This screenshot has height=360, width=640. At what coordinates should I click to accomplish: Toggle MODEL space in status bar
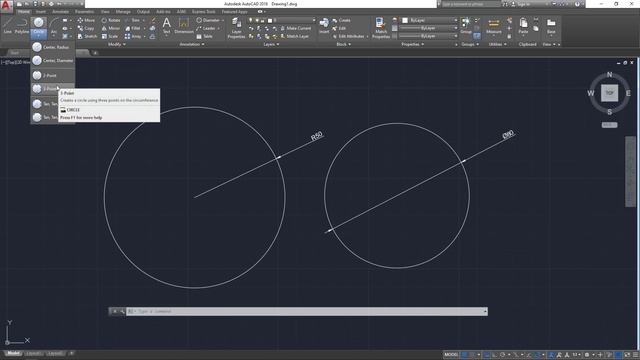point(451,355)
